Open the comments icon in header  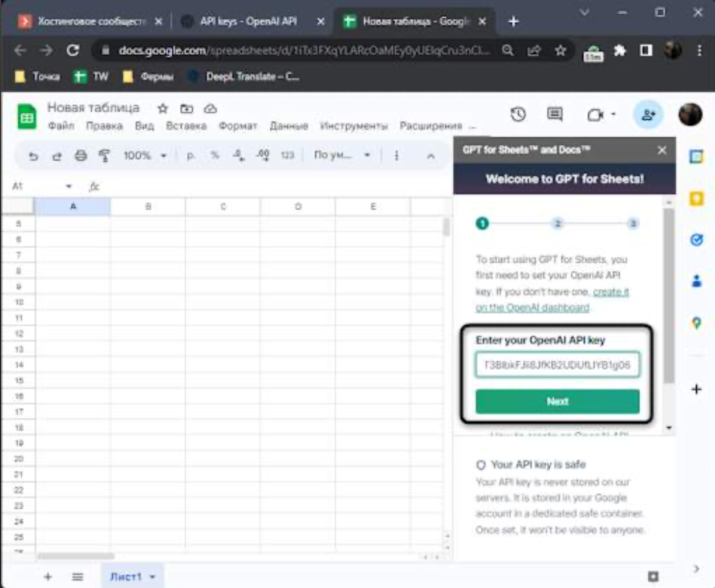click(555, 115)
